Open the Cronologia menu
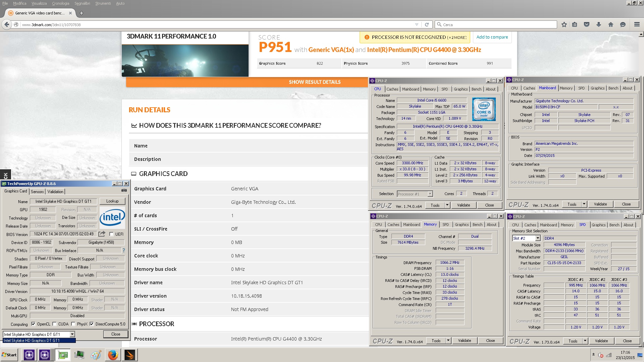Viewport: 644px width, 362px height. pos(60,3)
